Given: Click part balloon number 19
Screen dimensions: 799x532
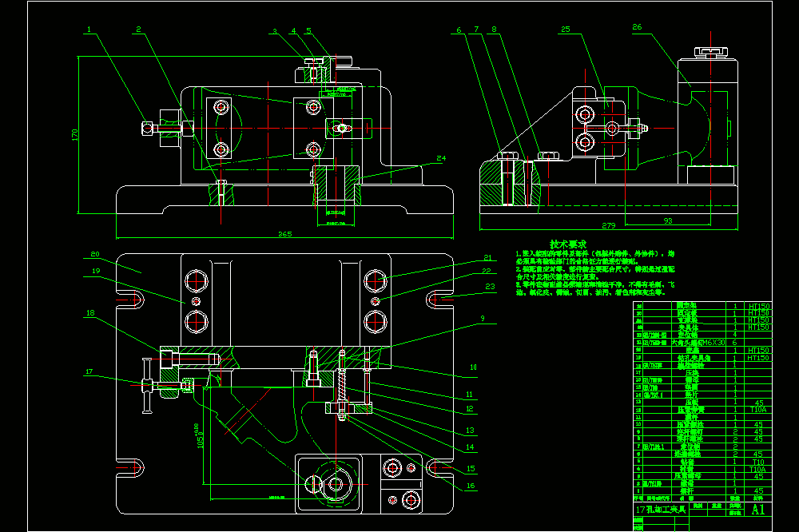Looking at the screenshot, I should tap(96, 271).
